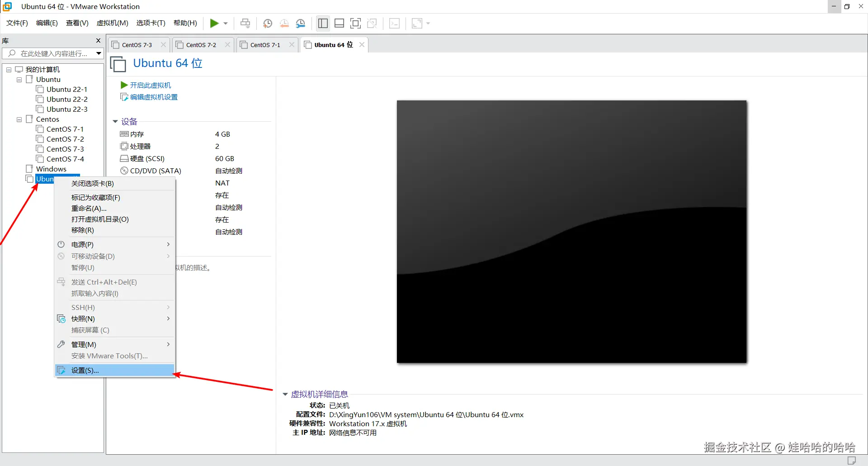Choose 关闭选项卡(B) in context menu
The height and width of the screenshot is (466, 868).
tap(114, 184)
